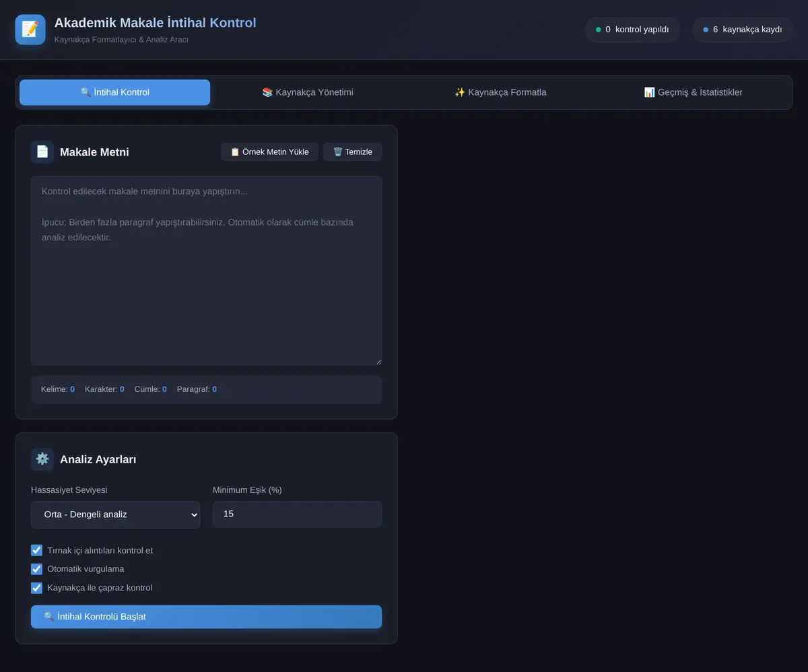
Task: Click the 'Akademik Makale İntihal Kontrol' title
Action: [x=156, y=23]
